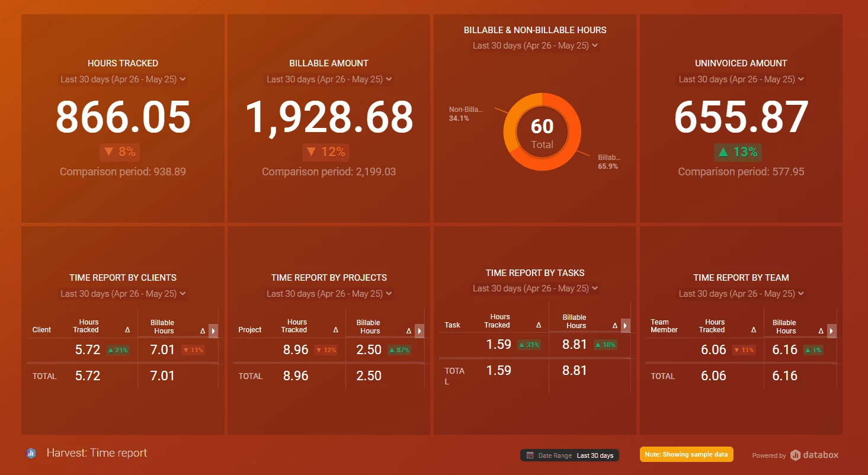Open the Date Range Last 30 days selector

coord(569,455)
